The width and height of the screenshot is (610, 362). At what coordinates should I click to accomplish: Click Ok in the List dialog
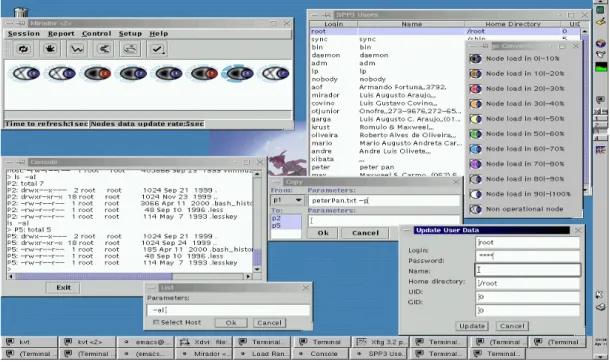point(231,323)
